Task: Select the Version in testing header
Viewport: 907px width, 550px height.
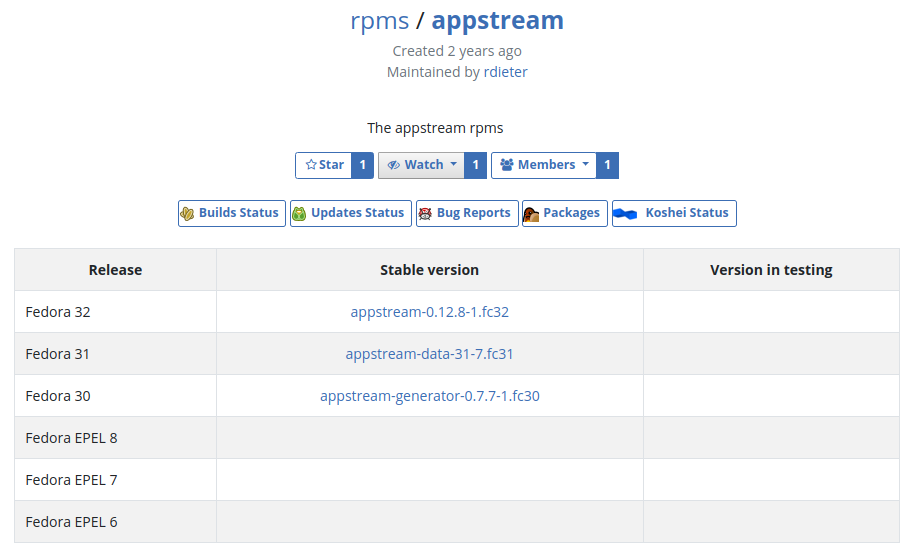Action: pyautogui.click(x=771, y=270)
